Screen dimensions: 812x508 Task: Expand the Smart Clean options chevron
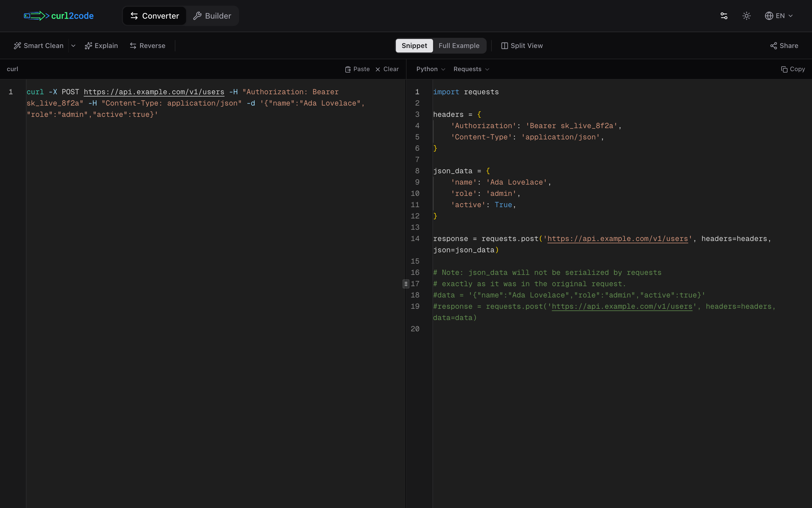click(x=73, y=46)
